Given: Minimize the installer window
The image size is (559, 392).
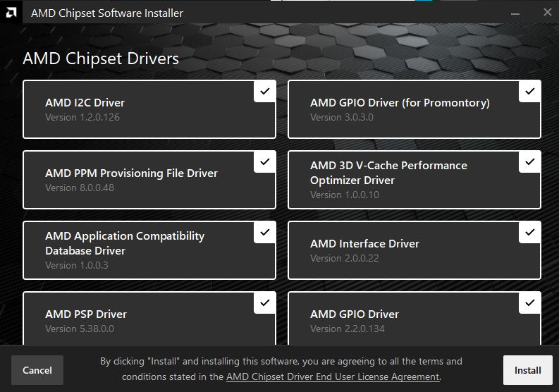Looking at the screenshot, I should (515, 13).
